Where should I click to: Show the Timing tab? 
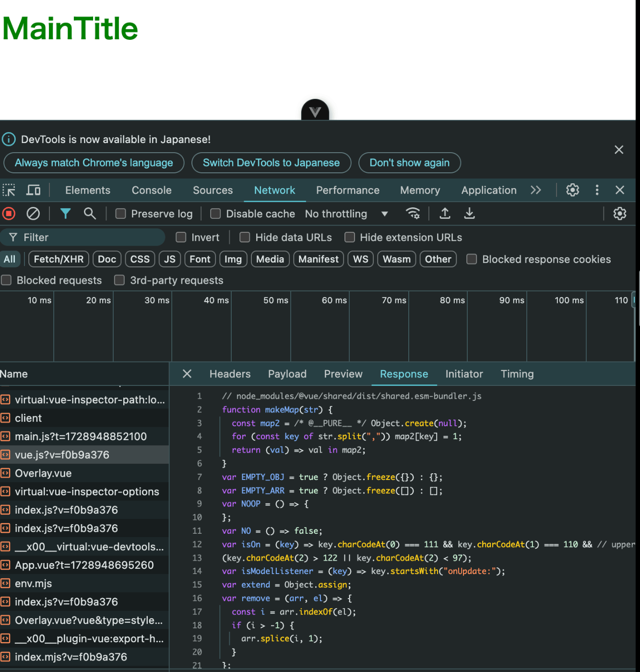click(517, 374)
